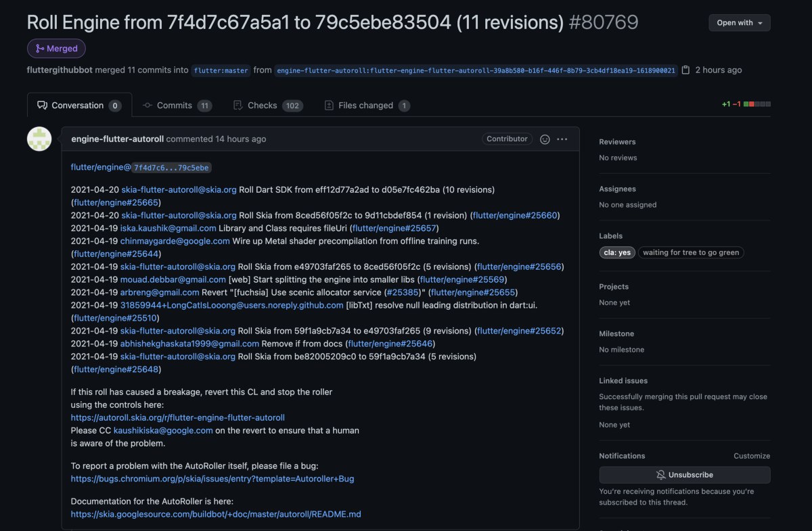Click the mouad.debbar@gmail.com email link
The width and height of the screenshot is (812, 531).
coord(173,279)
